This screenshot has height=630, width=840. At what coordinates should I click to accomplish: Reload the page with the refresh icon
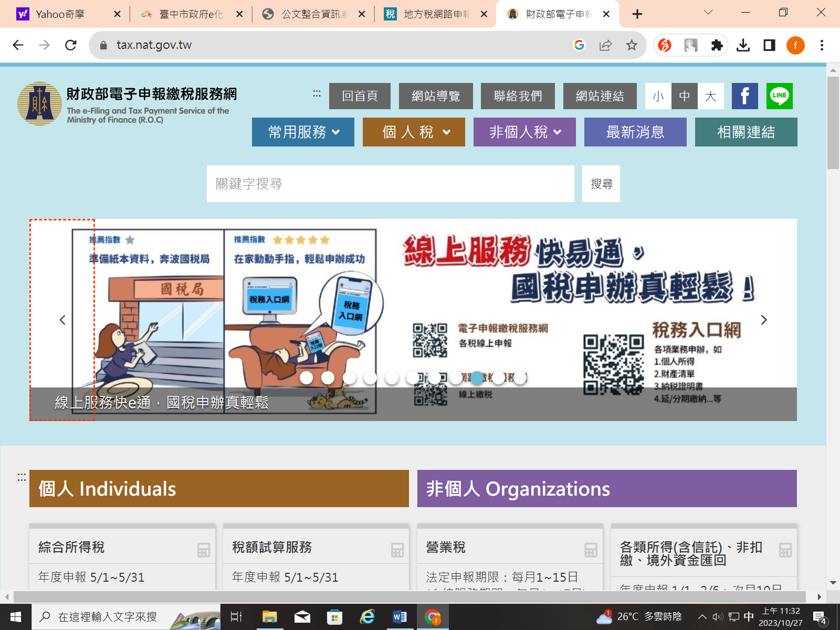click(71, 45)
